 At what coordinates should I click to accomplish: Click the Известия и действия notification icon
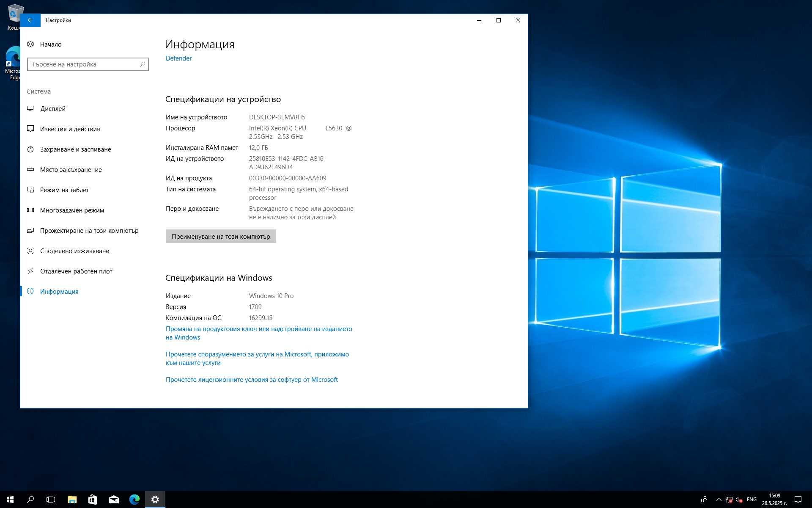pyautogui.click(x=30, y=129)
